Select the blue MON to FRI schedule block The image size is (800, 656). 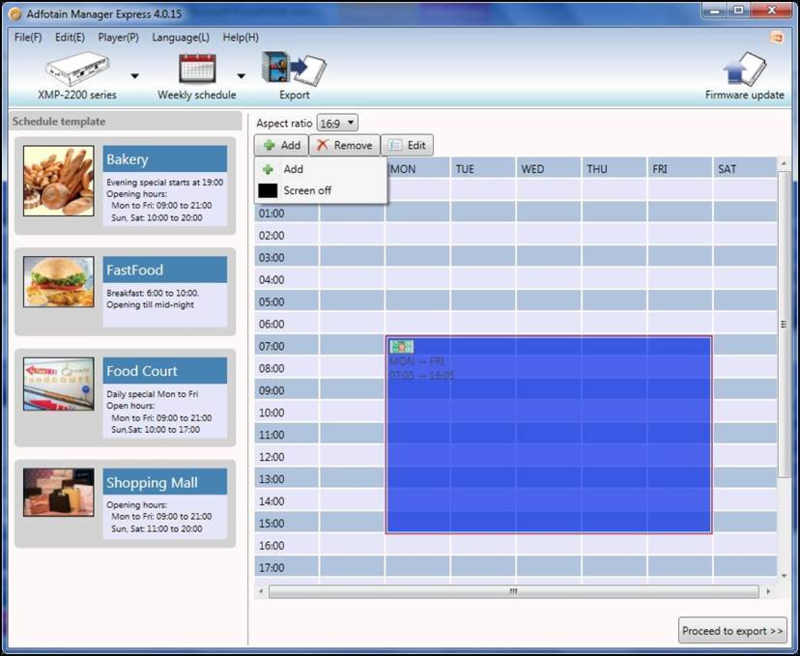pos(548,435)
